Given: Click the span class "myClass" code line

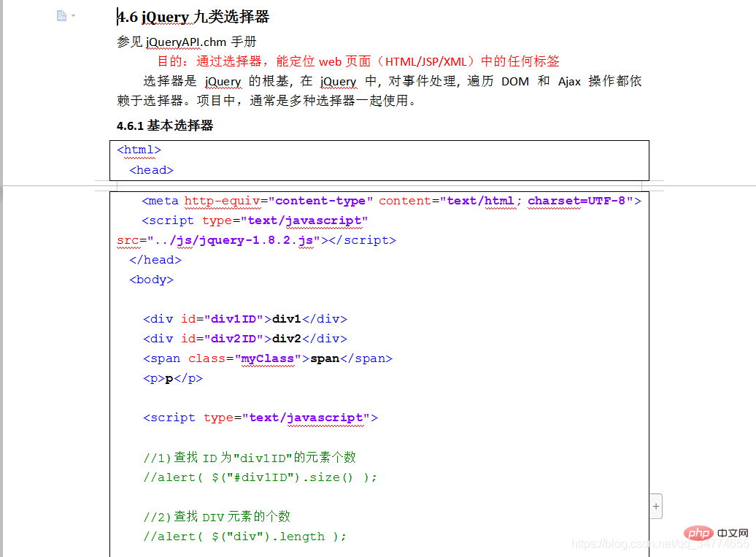Looking at the screenshot, I should (x=267, y=358).
